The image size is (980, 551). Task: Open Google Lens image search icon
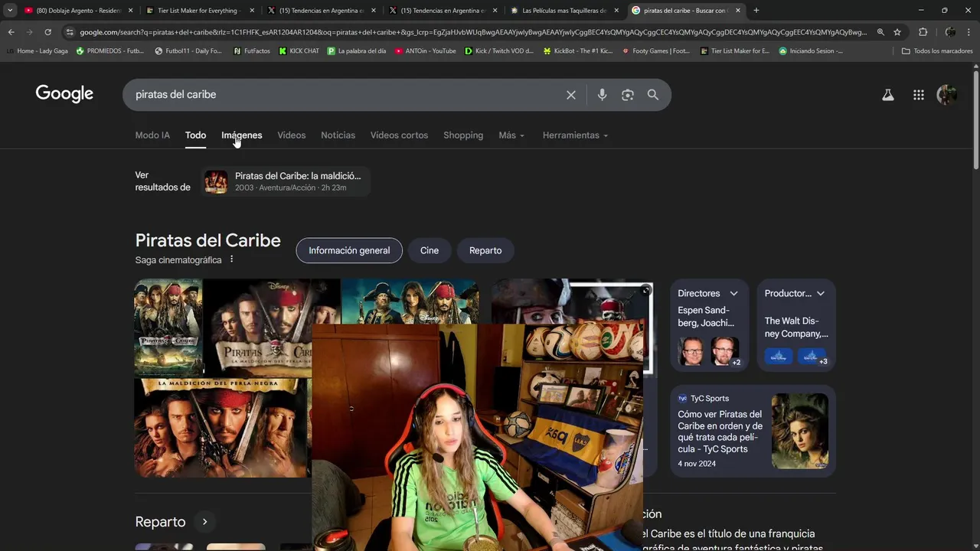[x=628, y=95]
